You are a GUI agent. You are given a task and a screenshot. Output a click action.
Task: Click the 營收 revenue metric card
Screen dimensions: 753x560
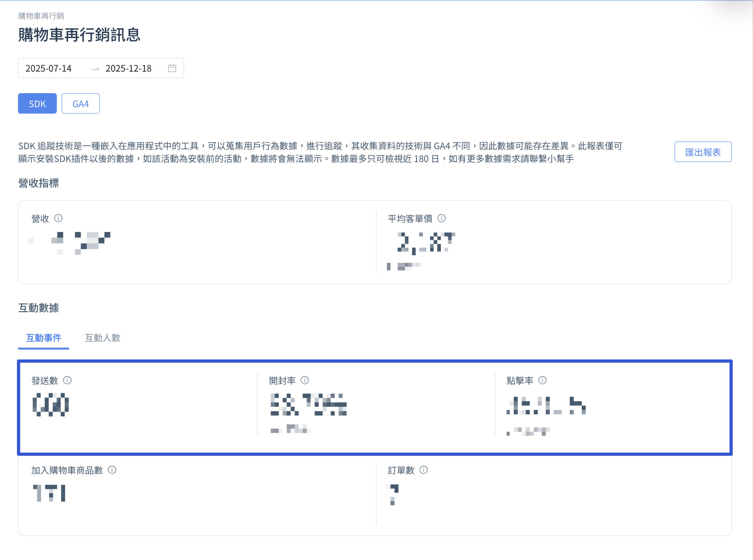(197, 242)
